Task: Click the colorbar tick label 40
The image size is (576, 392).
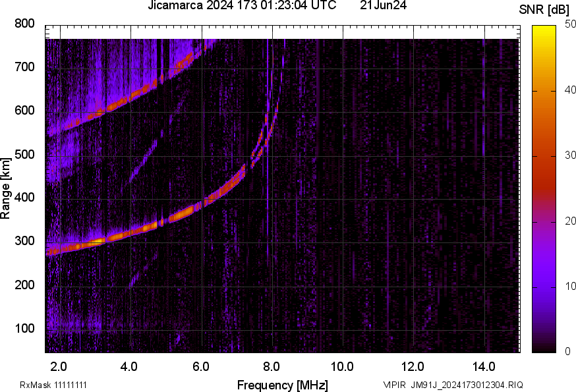Action: [x=571, y=90]
